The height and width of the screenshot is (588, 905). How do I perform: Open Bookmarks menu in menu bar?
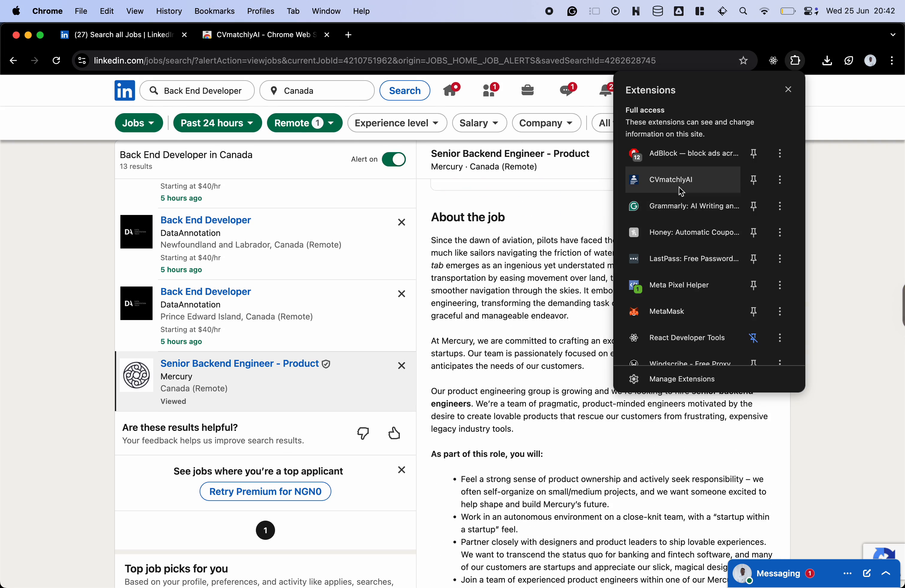click(214, 11)
